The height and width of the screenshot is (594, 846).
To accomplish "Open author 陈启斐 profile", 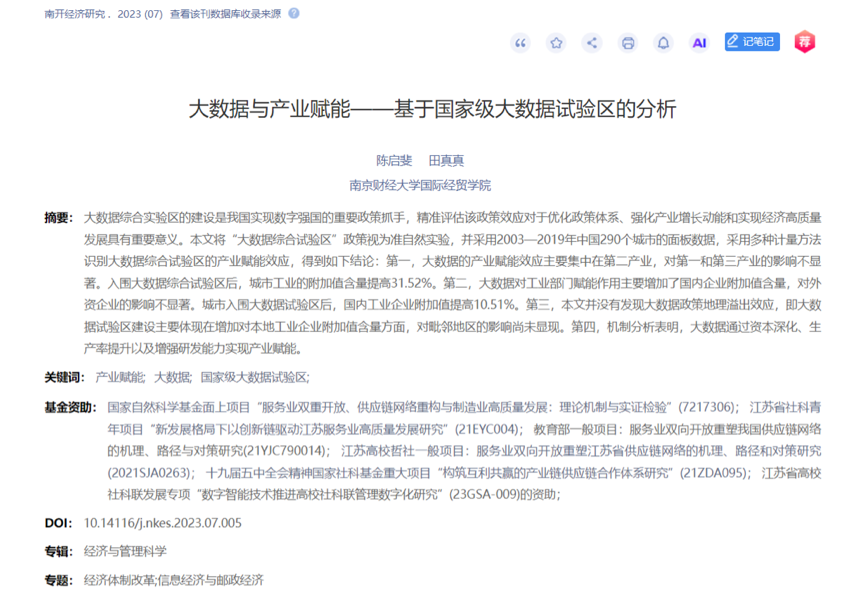I will click(392, 161).
